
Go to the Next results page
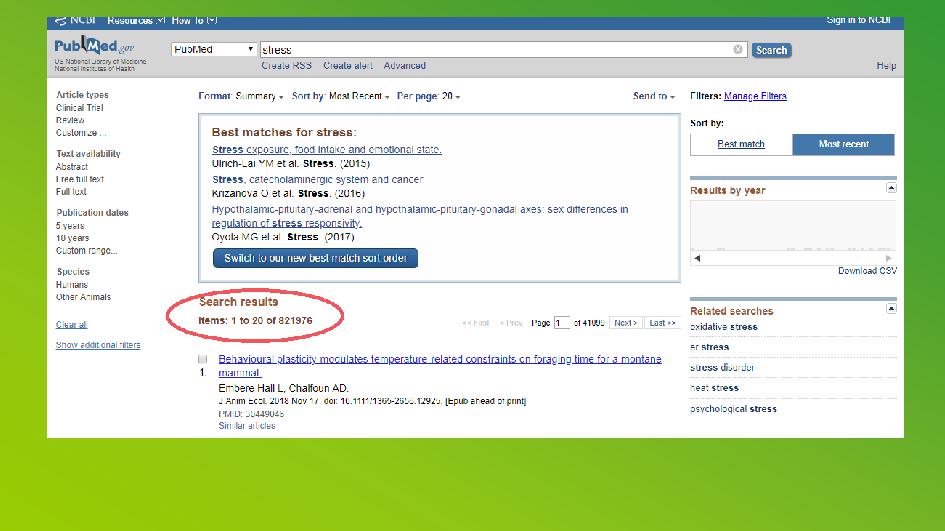pos(626,323)
